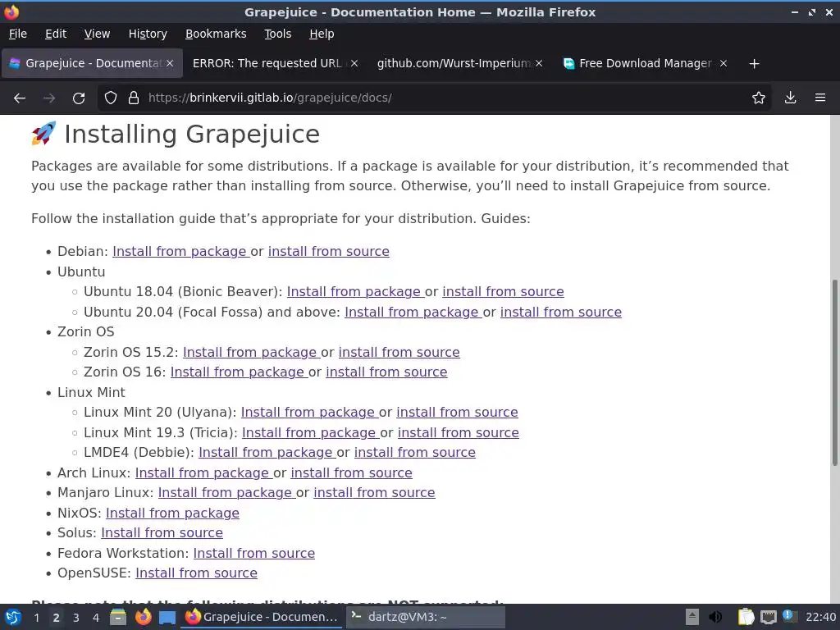Go back to previous page
The image size is (840, 630).
click(x=20, y=98)
